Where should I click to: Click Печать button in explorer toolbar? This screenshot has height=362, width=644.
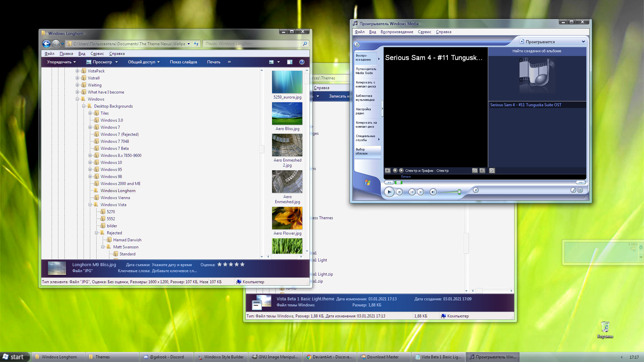tap(214, 62)
